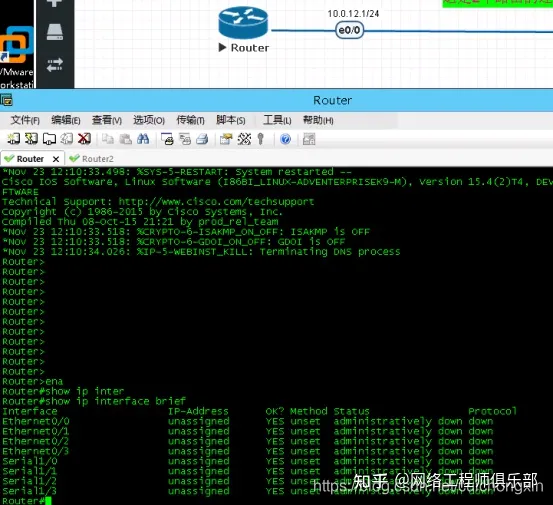553x505 pixels.
Task: Click the Reconnect toolbar icon
Action: (67, 139)
